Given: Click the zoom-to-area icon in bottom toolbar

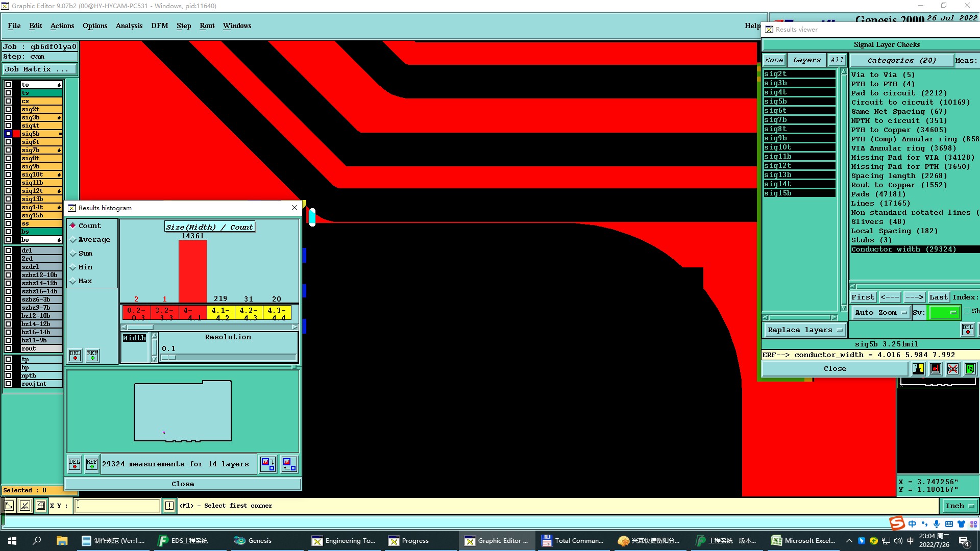Looking at the screenshot, I should click(x=9, y=506).
